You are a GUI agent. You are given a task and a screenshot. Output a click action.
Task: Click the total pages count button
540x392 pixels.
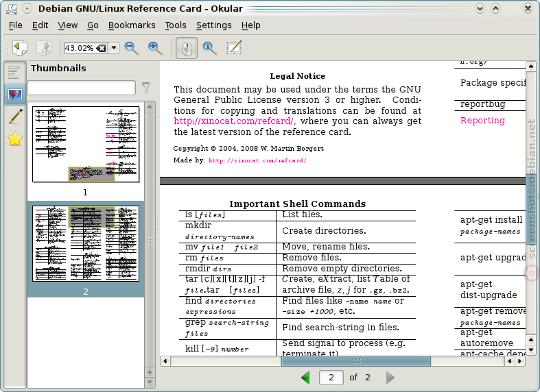tap(368, 378)
